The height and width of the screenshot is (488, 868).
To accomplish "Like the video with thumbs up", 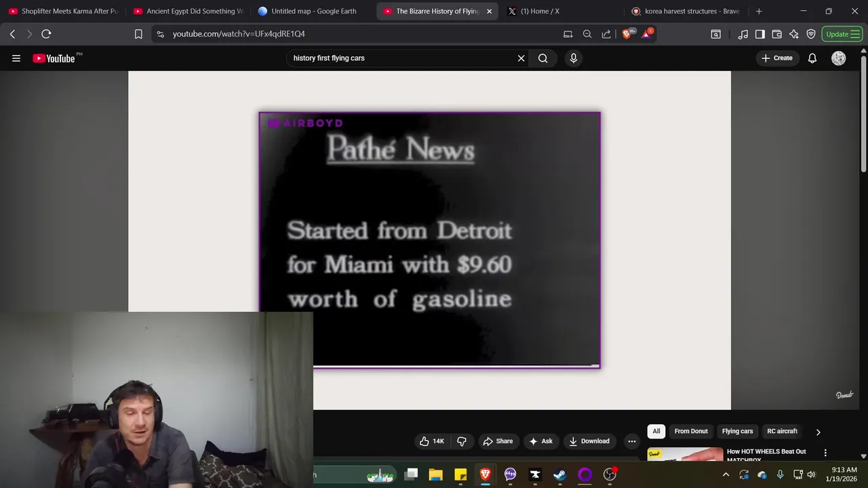I will (x=431, y=441).
